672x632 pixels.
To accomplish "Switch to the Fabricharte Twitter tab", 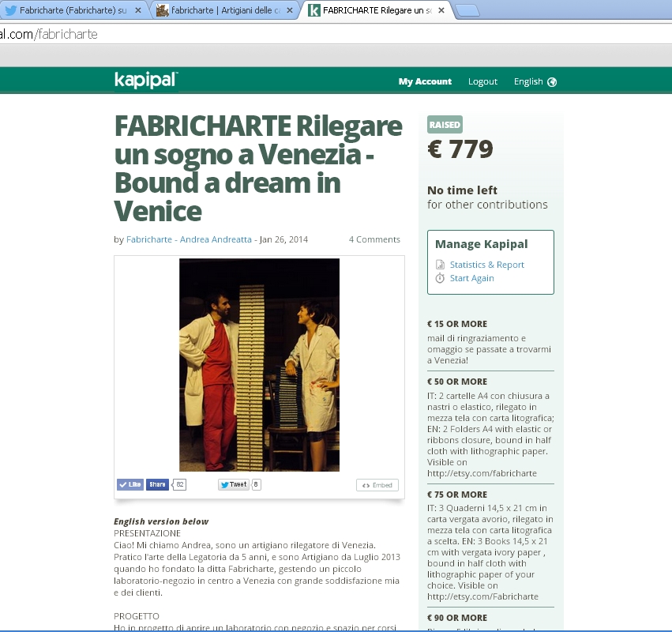I will coord(71,10).
